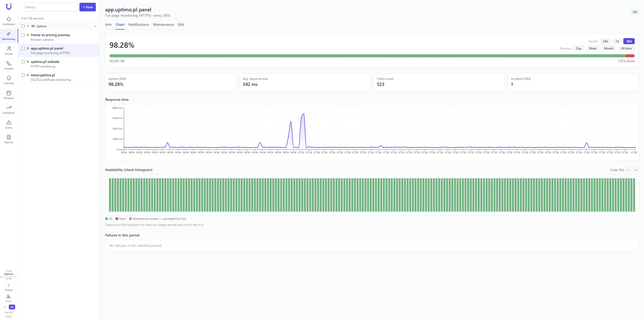
Task: Click the availability check histogram
Action: [x=372, y=195]
